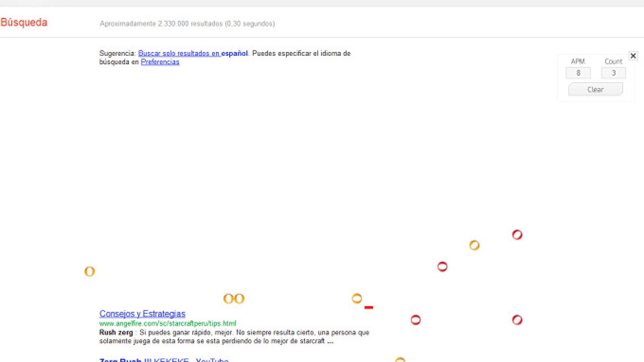The width and height of the screenshot is (644, 362).
Task: Click the left O of the OO pair
Action: tap(228, 298)
